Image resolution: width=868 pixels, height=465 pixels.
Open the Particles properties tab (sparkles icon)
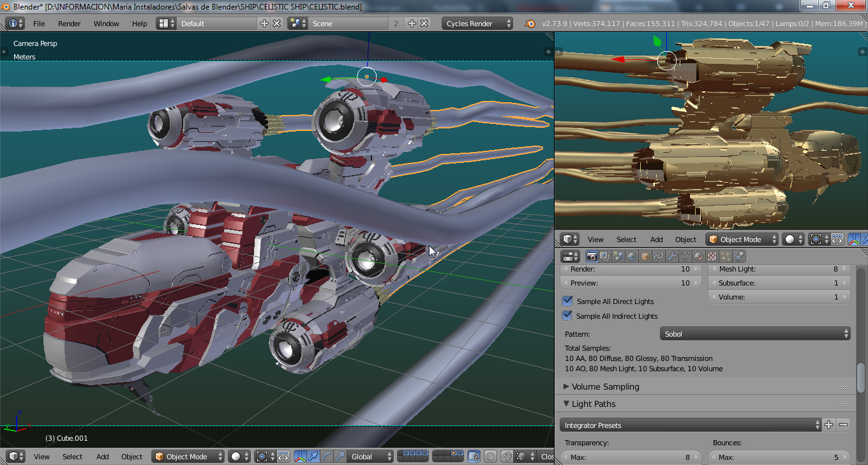[x=725, y=257]
